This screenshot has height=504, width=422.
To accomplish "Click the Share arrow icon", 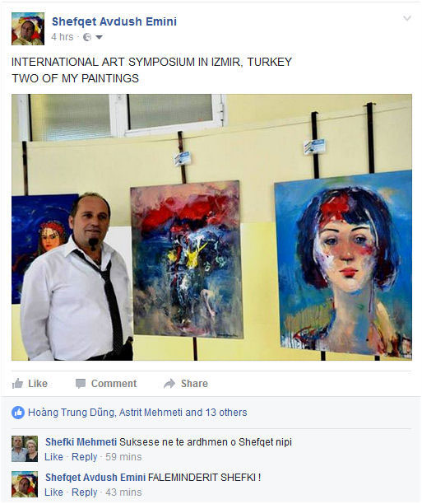I will click(169, 383).
